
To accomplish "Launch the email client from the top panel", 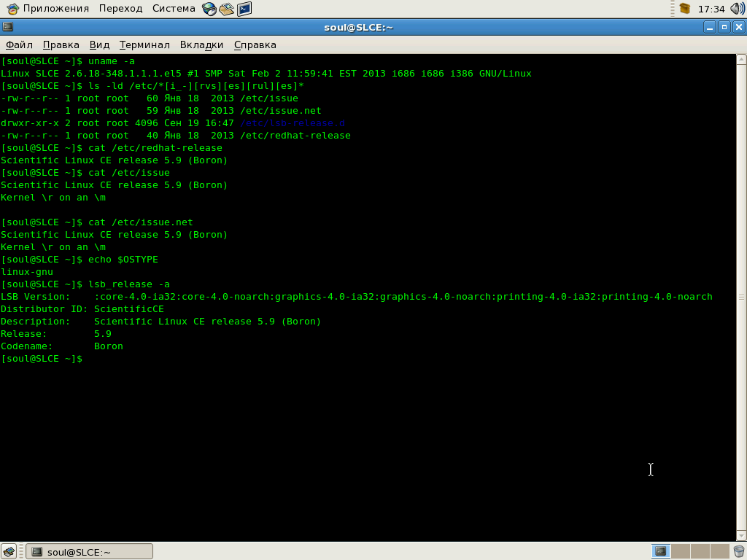I will pos(227,9).
